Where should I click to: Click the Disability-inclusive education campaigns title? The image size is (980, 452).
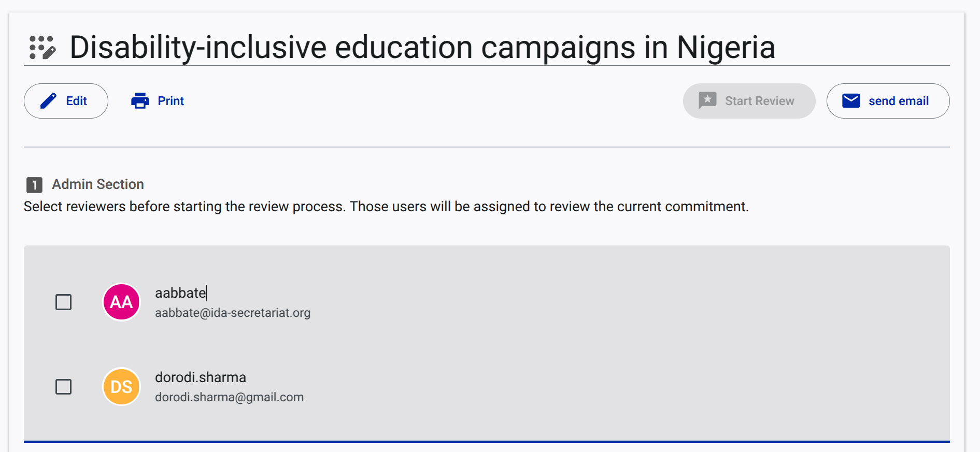[x=422, y=48]
